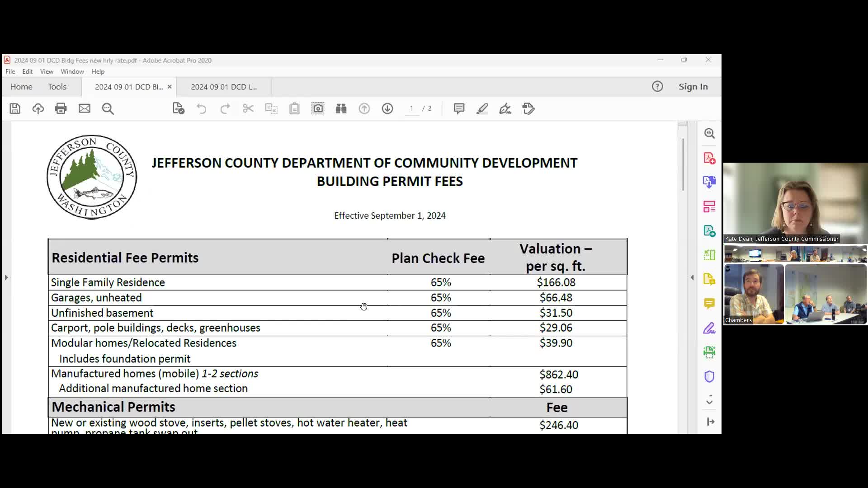
Task: Click the page number input field
Action: point(411,108)
